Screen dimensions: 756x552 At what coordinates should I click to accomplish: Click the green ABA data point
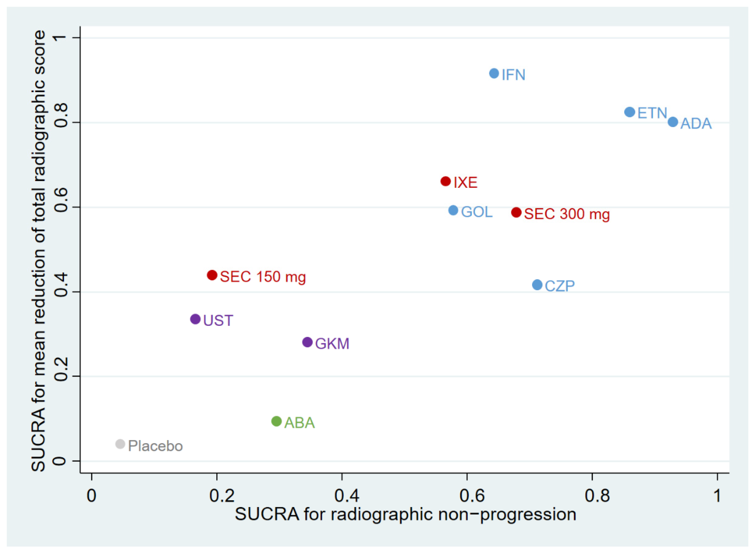[276, 421]
